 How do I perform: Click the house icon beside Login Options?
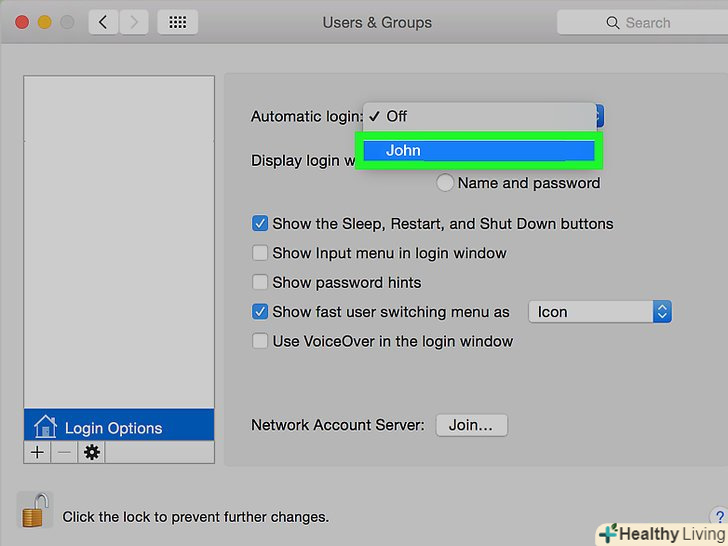pos(45,426)
